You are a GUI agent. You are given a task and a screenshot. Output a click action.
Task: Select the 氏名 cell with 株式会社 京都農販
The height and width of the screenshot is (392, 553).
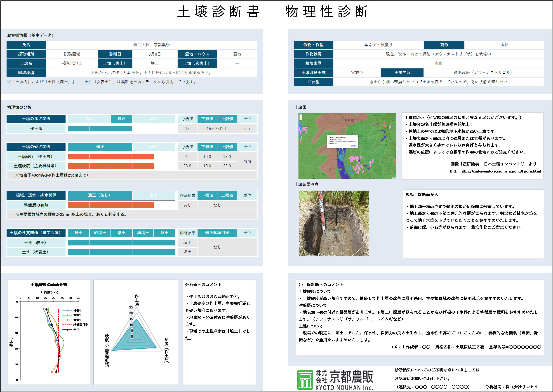[x=151, y=45]
